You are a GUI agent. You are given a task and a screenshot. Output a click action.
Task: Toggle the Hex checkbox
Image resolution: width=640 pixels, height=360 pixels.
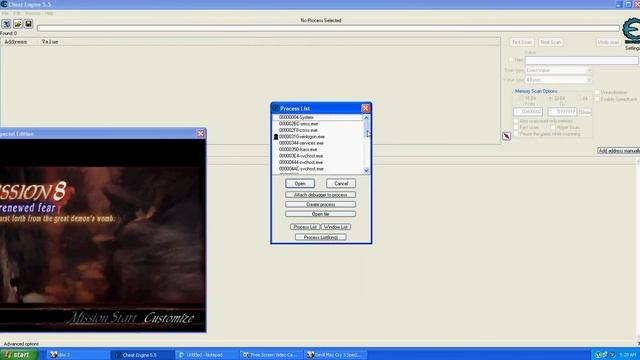point(511,60)
